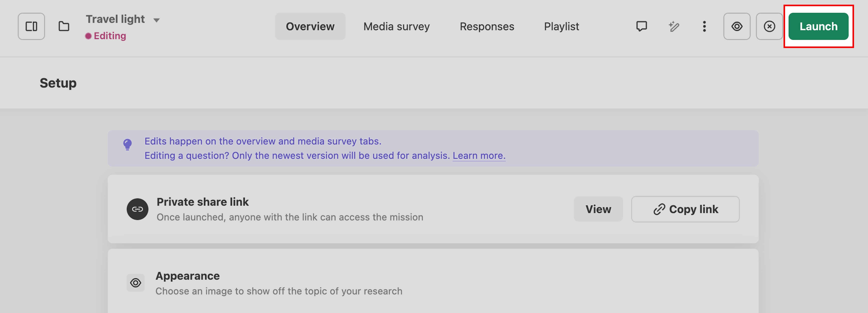Click the preview eye icon button
This screenshot has width=868, height=313.
coord(737,26)
